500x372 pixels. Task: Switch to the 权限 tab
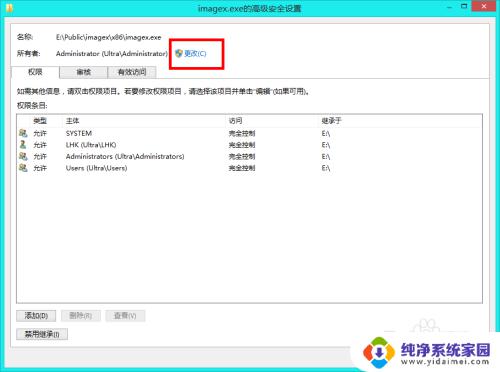35,72
